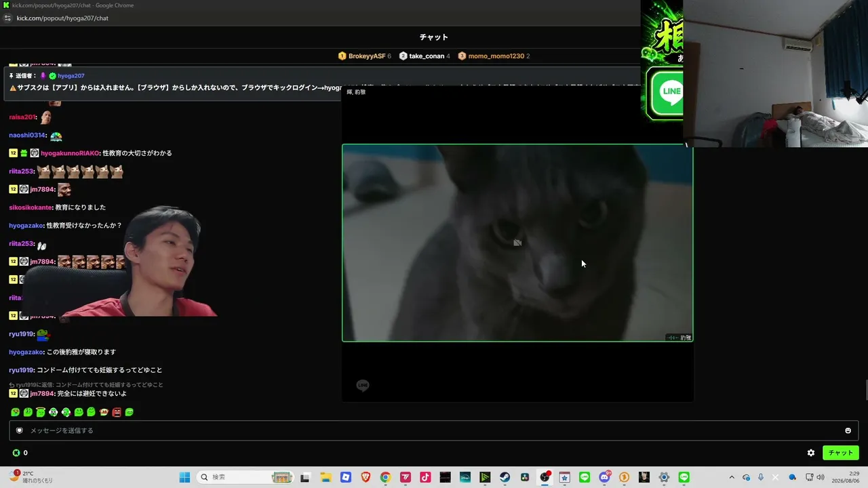This screenshot has width=868, height=488.
Task: Open the emote picker in message box
Action: [848, 430]
